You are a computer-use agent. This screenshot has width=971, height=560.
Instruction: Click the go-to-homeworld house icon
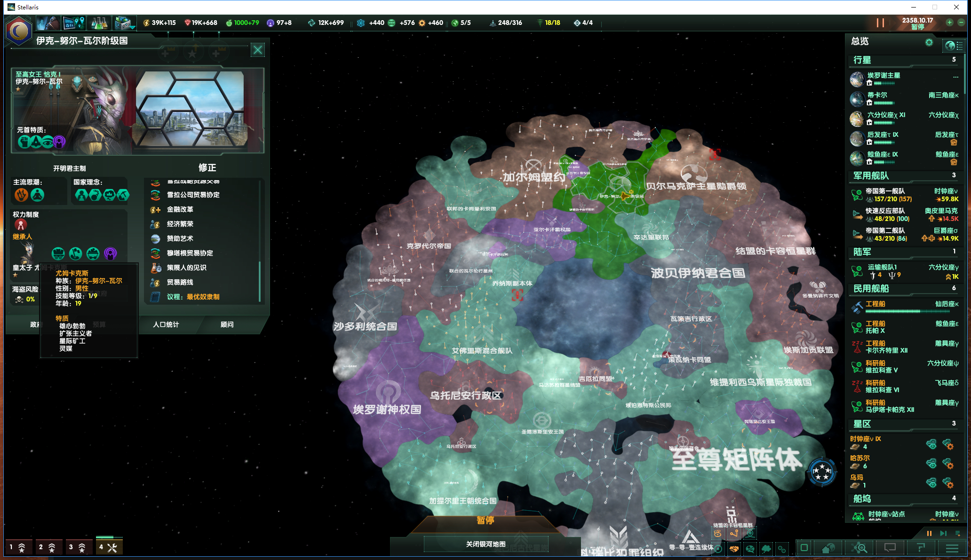828,547
